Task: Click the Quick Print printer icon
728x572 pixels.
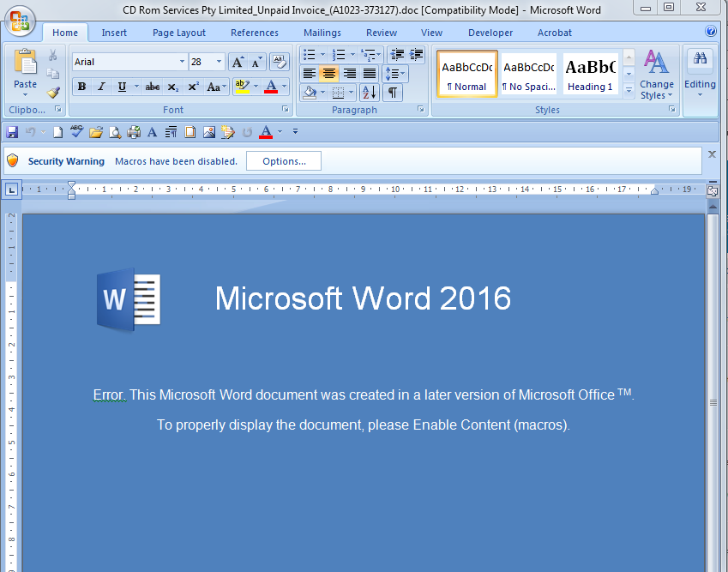Action: [x=134, y=132]
